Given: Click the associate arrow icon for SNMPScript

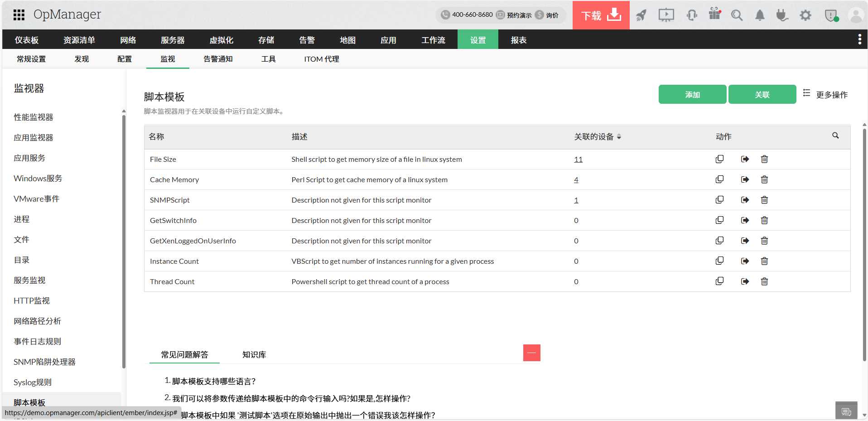Looking at the screenshot, I should [x=745, y=200].
